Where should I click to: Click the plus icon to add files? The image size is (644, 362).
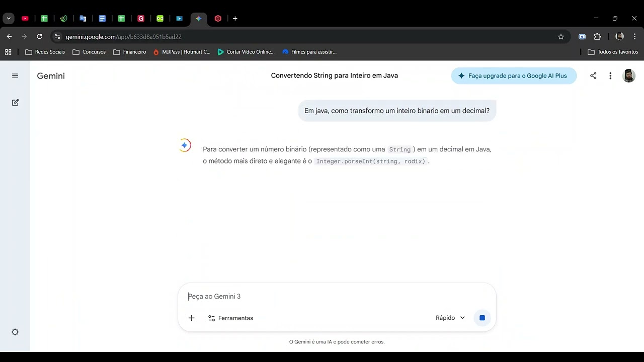[x=191, y=318]
